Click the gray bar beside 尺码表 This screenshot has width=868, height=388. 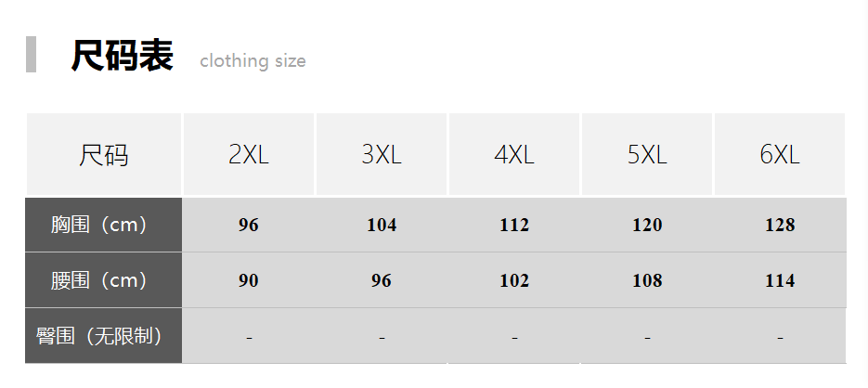(x=31, y=55)
